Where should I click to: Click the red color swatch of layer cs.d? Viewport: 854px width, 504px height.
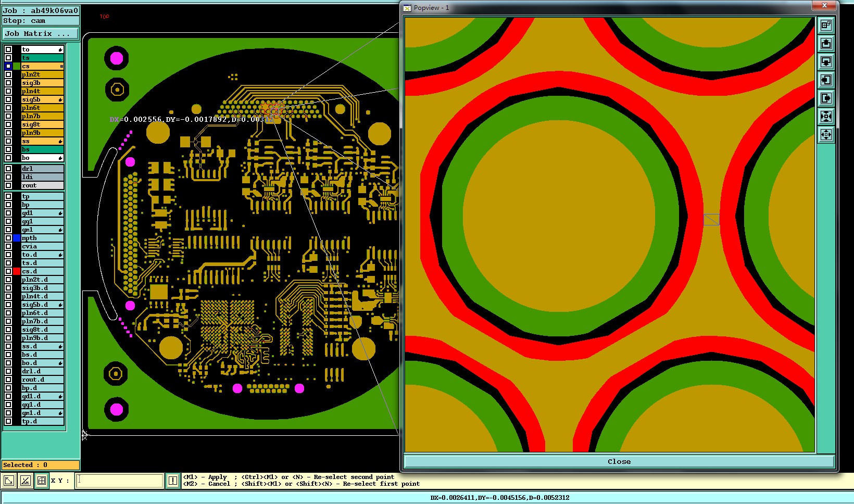(17, 271)
